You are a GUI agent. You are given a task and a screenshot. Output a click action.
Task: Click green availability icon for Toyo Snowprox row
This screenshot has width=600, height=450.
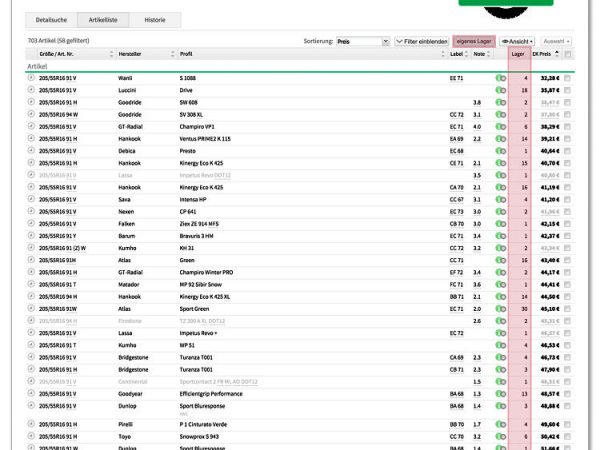501,437
